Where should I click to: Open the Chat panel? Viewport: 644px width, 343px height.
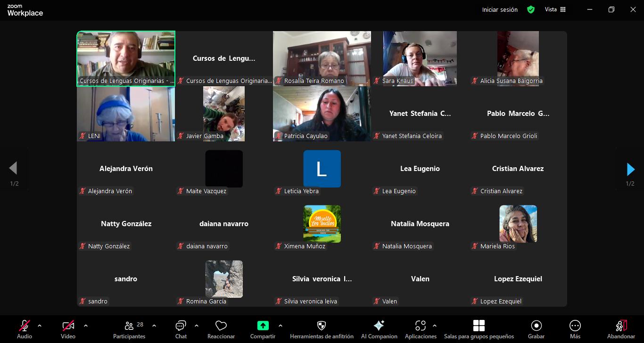181,329
